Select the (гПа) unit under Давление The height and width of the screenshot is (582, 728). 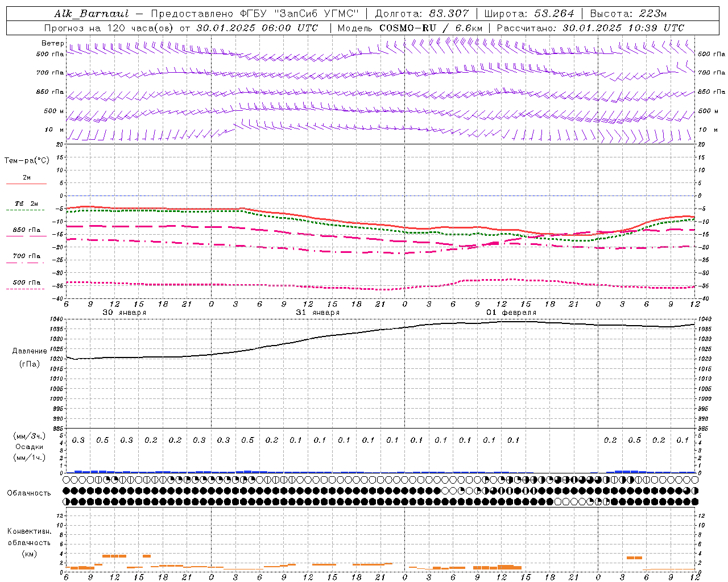click(30, 364)
